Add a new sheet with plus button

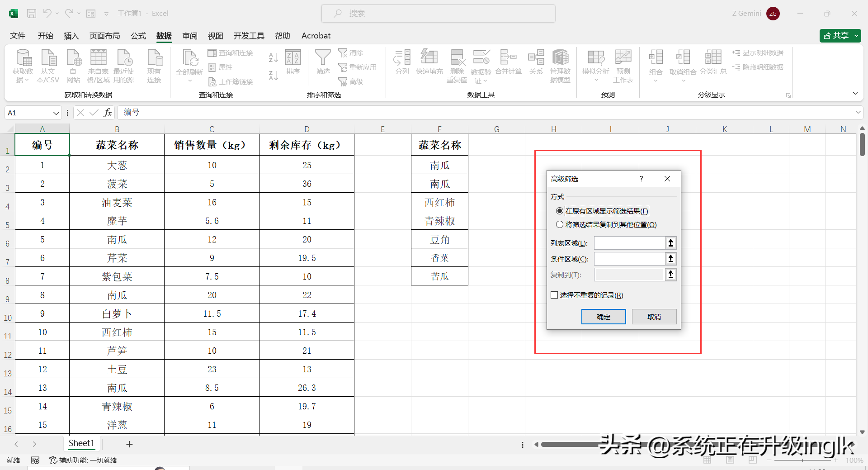129,444
